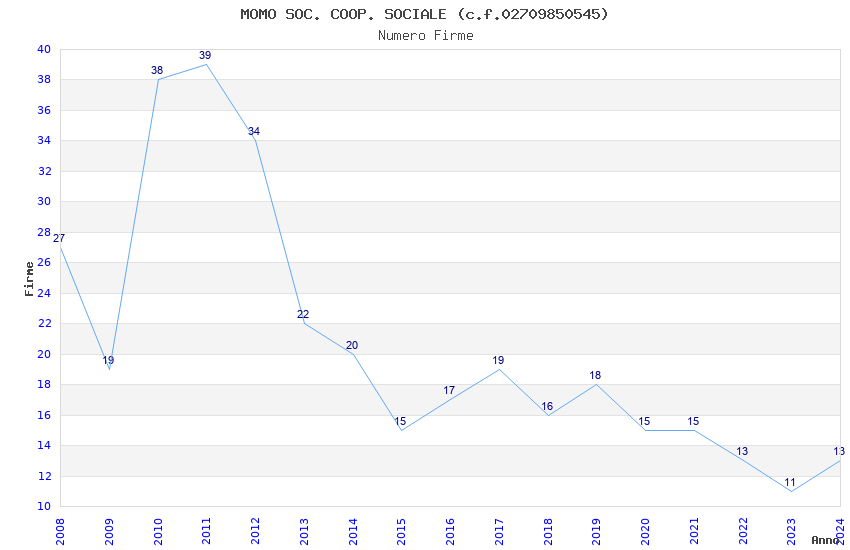Click the 2014 year label on the x-axis

353,531
